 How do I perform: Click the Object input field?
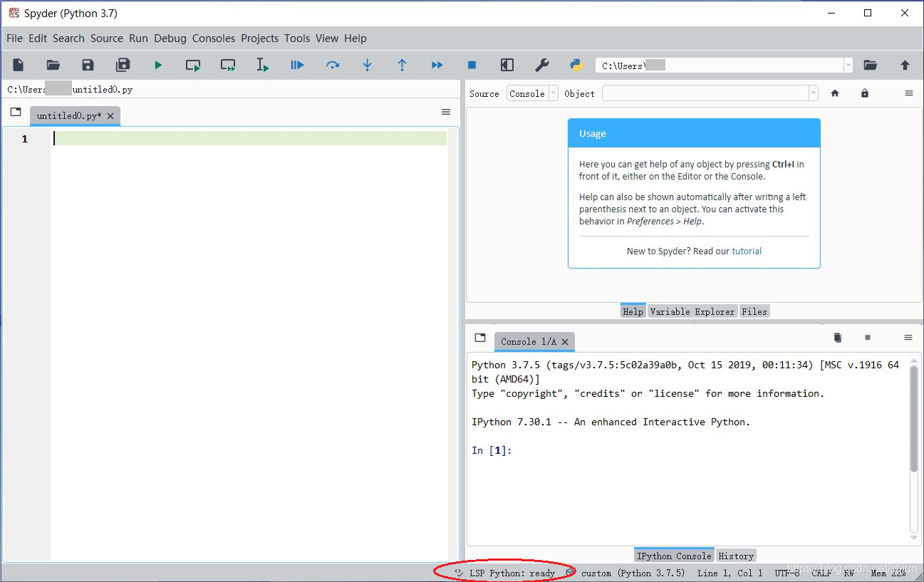point(705,93)
